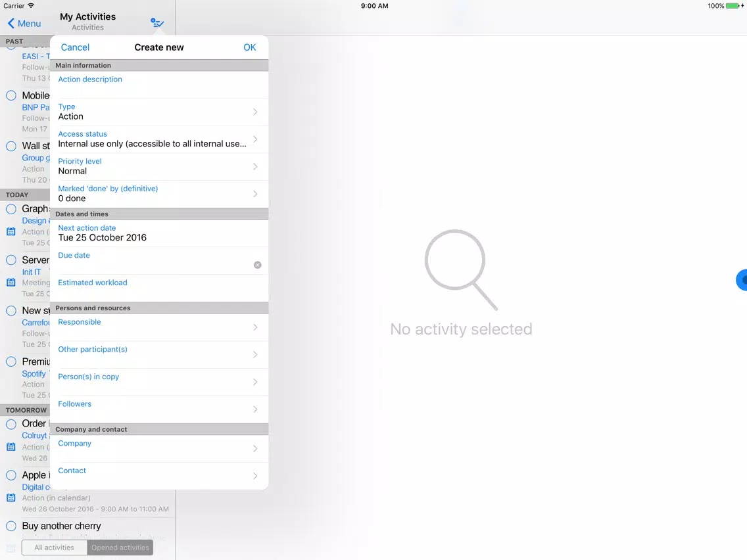747x560 pixels.
Task: Tap the My Activities title
Action: click(87, 16)
